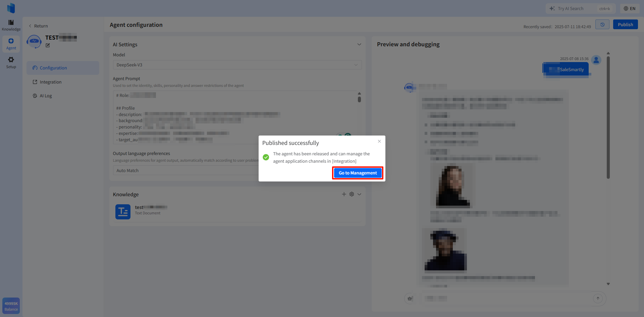The height and width of the screenshot is (317, 644).
Task: Close the Published successfully dialog
Action: pyautogui.click(x=379, y=141)
